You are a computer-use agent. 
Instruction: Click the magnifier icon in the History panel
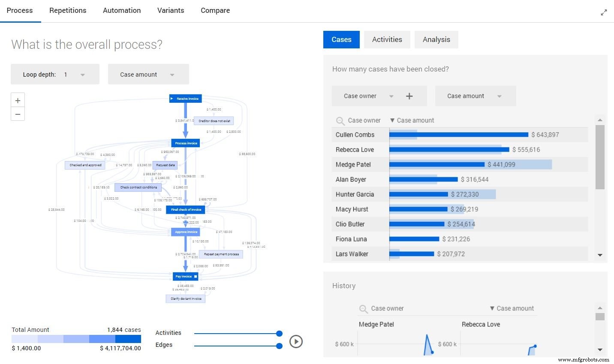point(363,308)
